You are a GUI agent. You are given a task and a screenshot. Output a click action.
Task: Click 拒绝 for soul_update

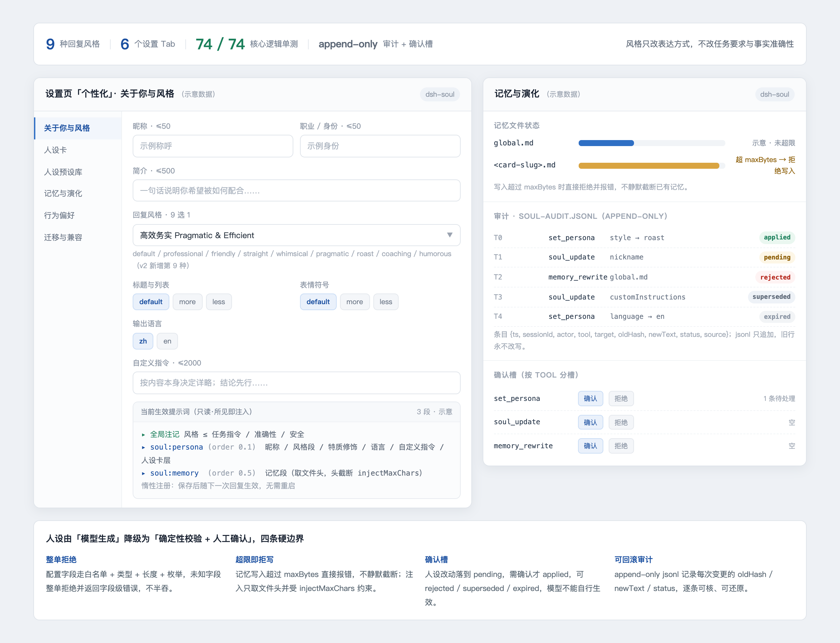coord(621,422)
